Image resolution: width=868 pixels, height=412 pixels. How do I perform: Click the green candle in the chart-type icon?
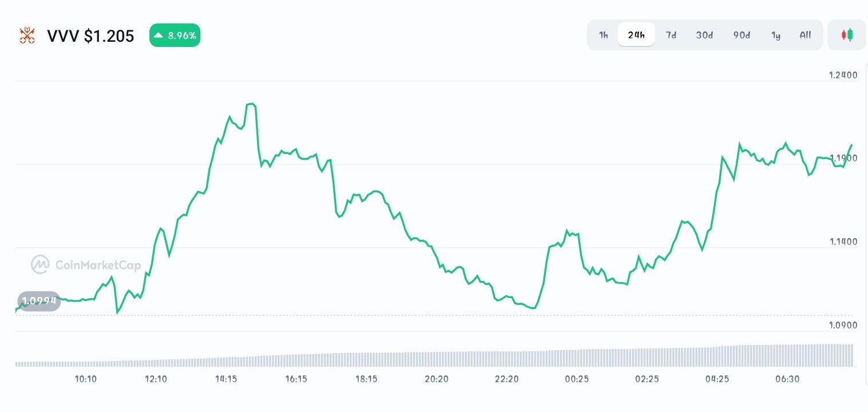point(850,34)
